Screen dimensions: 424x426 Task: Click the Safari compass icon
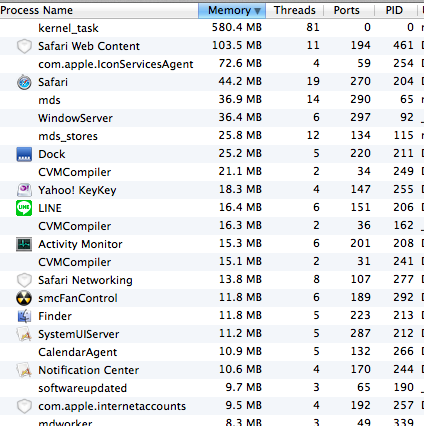24,82
